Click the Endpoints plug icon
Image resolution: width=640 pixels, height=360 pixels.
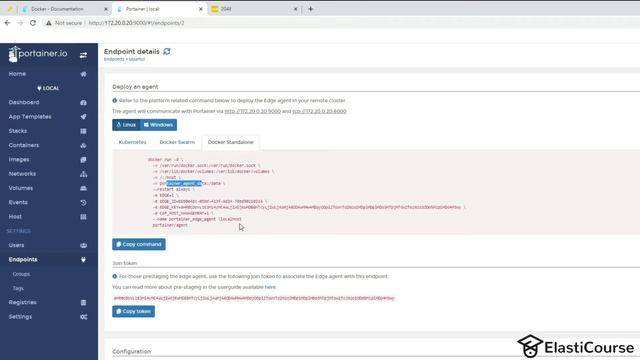[83, 260]
